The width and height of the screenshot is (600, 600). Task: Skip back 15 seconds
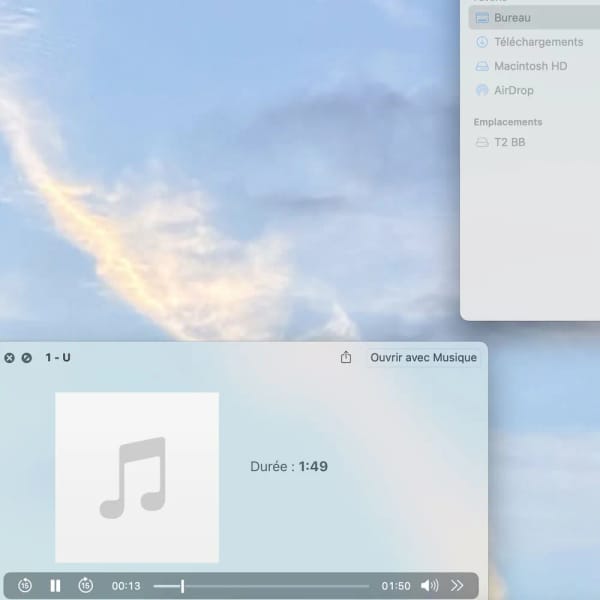pyautogui.click(x=25, y=585)
